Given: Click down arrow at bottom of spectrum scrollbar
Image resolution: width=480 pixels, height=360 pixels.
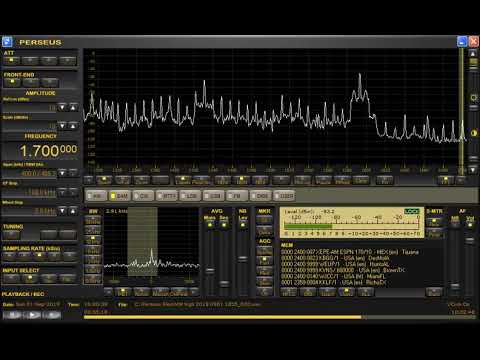Looking at the screenshot, I should coord(473,170).
